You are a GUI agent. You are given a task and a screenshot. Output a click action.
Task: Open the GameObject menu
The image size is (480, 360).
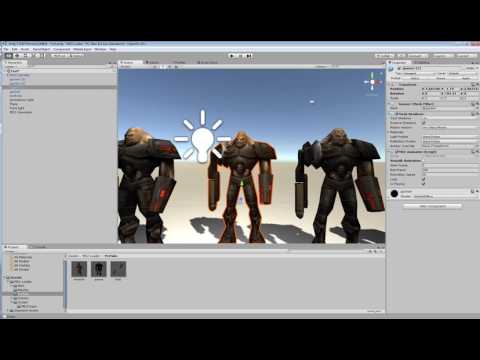tap(42, 49)
